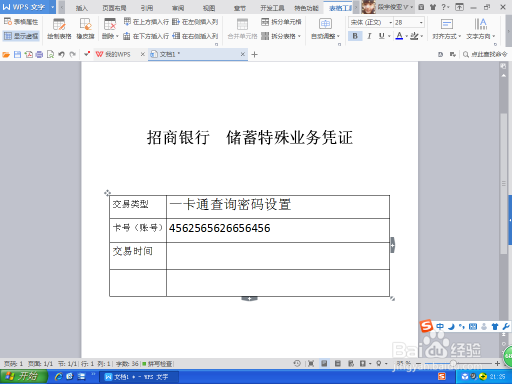This screenshot has height=384, width=512.
Task: Click the redo arrow icon
Action: click(72, 54)
